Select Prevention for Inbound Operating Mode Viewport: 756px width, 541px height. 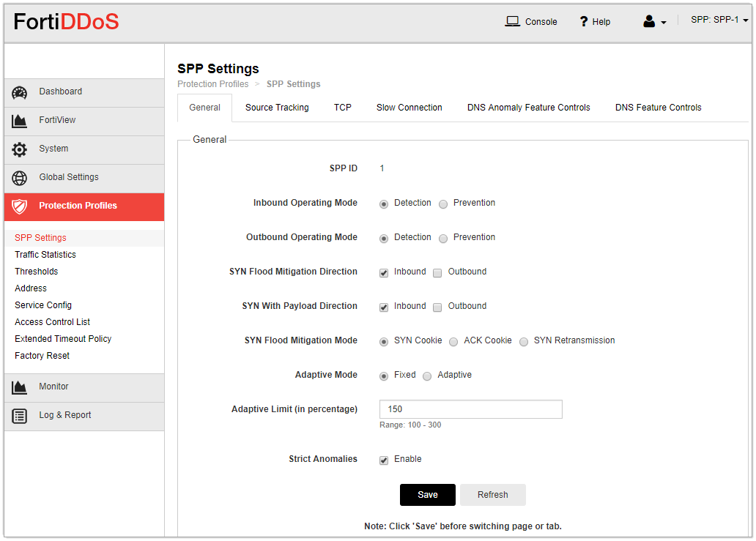coord(443,204)
